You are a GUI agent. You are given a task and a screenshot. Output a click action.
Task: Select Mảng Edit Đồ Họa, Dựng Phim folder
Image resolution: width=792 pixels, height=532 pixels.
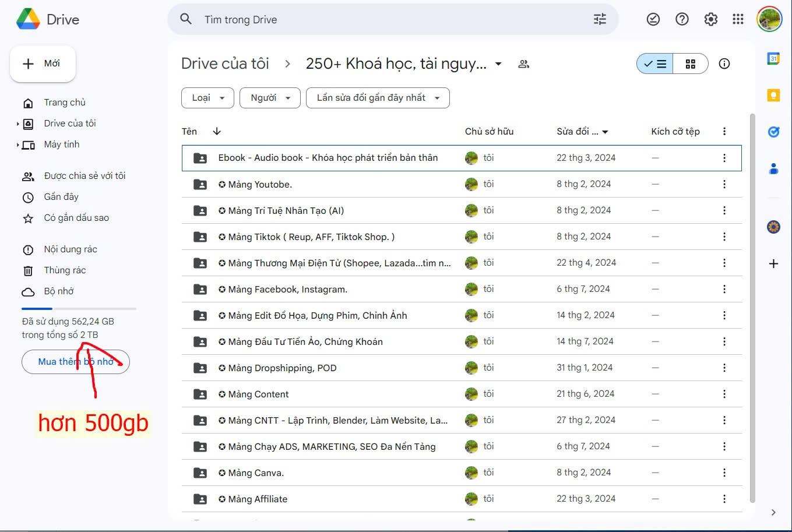[462, 315]
